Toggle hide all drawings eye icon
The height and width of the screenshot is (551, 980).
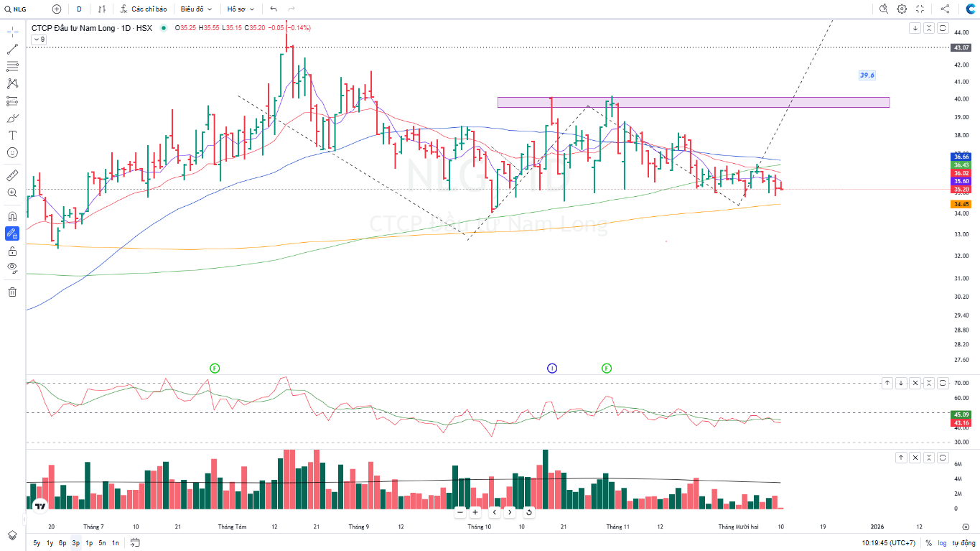pyautogui.click(x=12, y=268)
